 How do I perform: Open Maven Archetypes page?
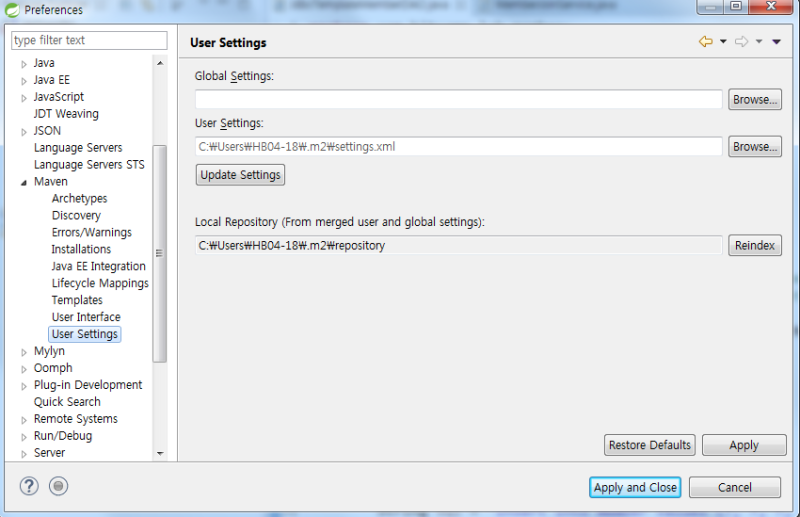pos(79,199)
